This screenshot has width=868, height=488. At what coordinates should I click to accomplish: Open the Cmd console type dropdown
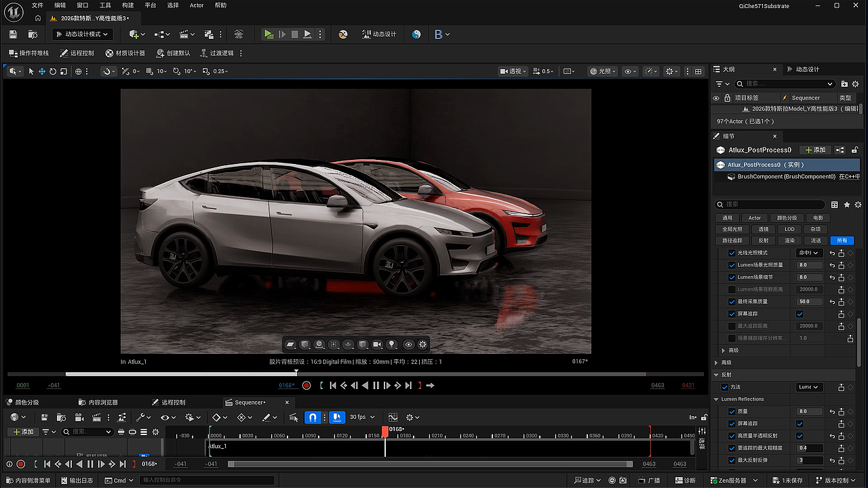pos(119,481)
